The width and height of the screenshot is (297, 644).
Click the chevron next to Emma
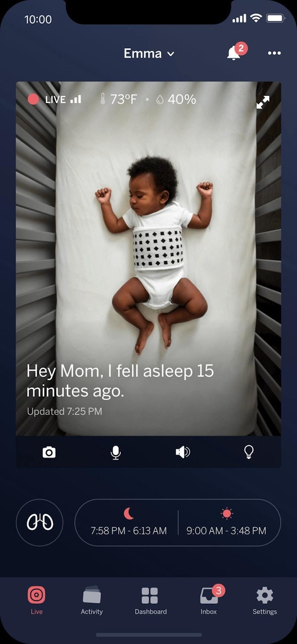[x=171, y=54]
